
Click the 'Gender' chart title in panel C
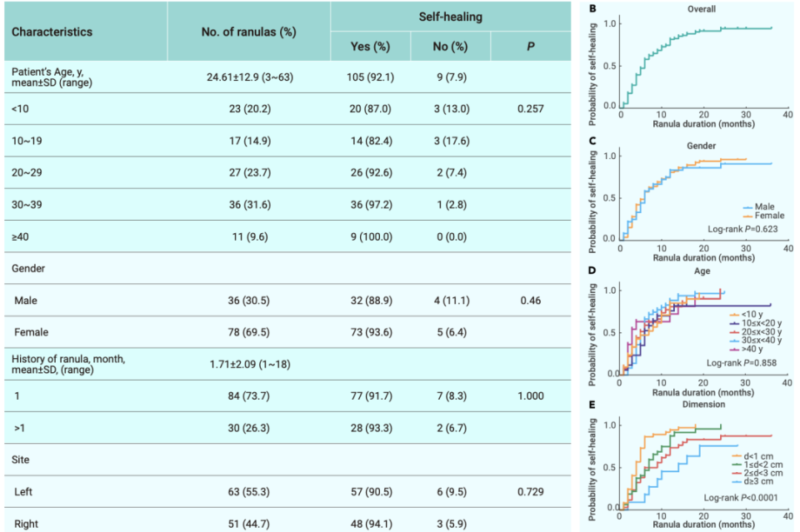701,146
